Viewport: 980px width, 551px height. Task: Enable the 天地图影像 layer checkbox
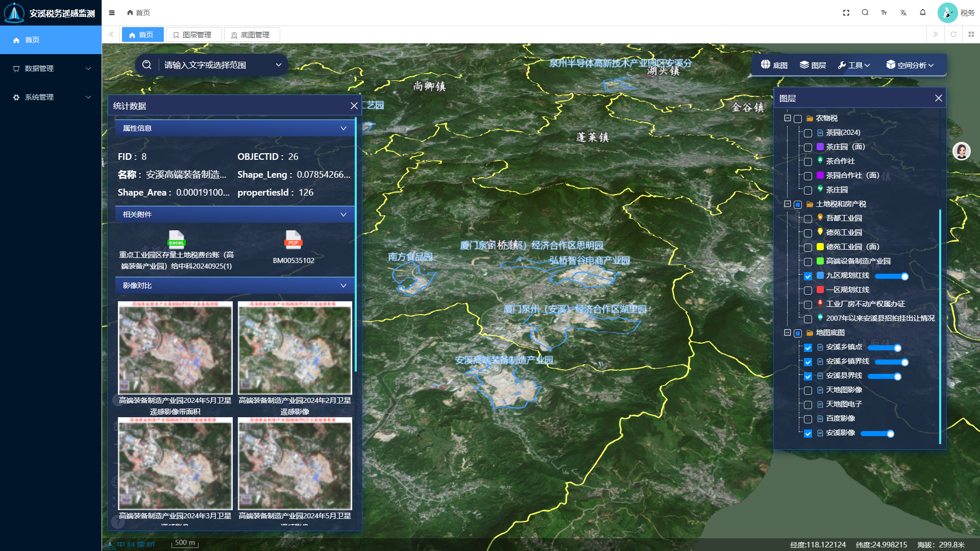[x=808, y=391]
